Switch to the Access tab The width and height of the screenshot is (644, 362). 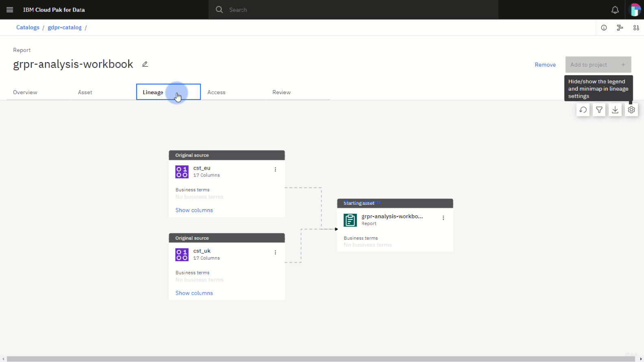point(216,92)
